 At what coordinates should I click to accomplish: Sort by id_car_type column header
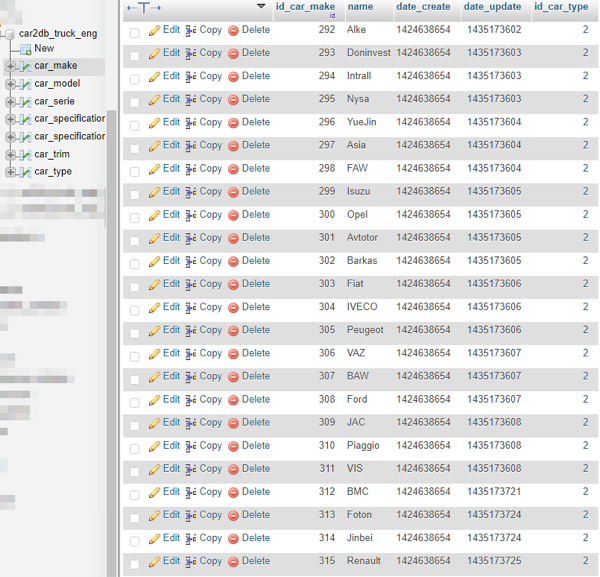pos(561,7)
